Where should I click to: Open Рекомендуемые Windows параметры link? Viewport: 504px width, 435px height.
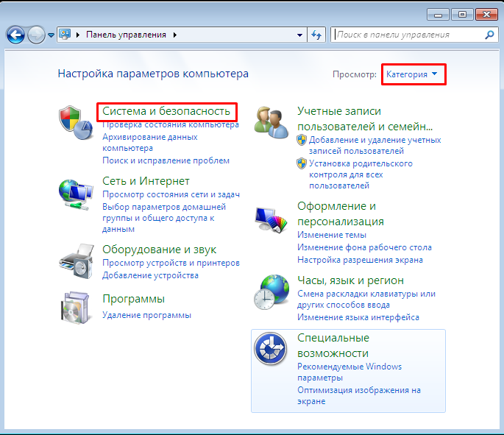(x=349, y=372)
